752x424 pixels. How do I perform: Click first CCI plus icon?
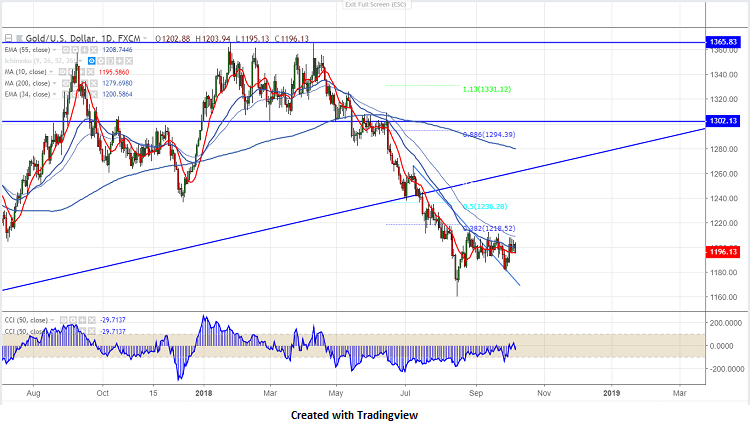coord(82,320)
